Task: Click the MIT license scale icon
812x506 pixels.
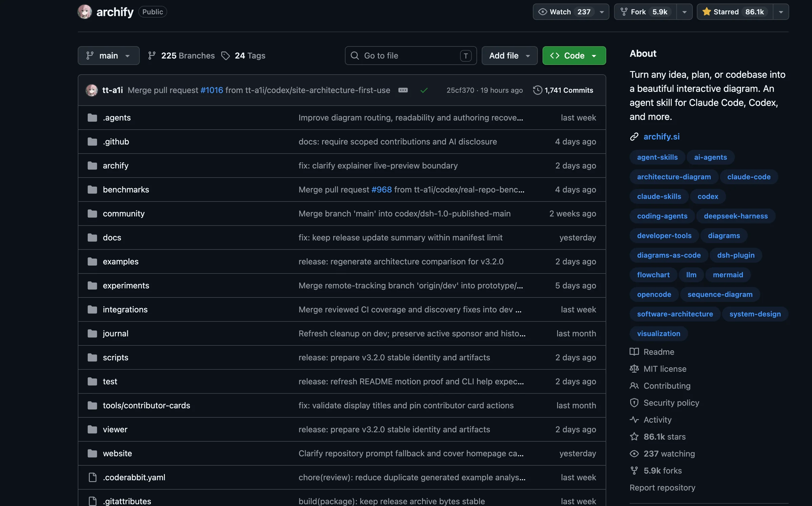Action: [x=634, y=369]
